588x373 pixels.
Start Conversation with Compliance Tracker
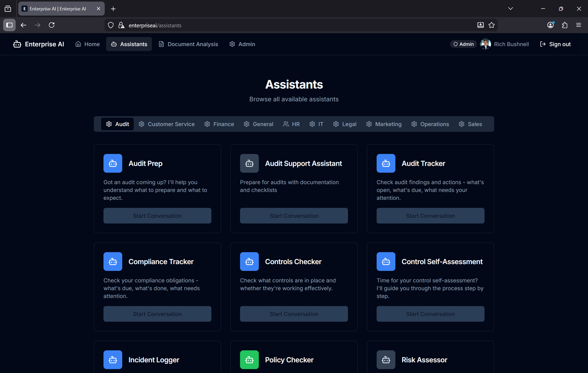157,314
